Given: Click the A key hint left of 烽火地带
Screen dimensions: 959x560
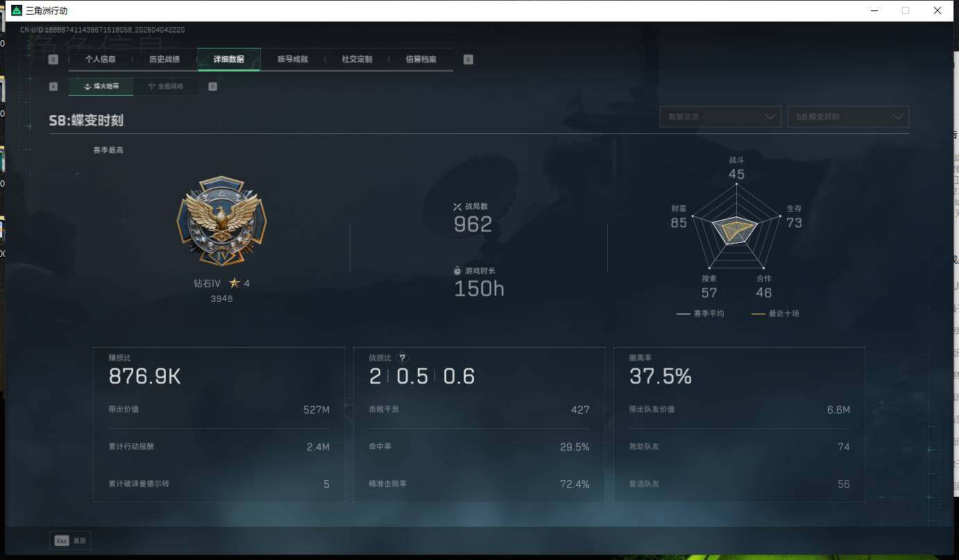Looking at the screenshot, I should pyautogui.click(x=53, y=87).
